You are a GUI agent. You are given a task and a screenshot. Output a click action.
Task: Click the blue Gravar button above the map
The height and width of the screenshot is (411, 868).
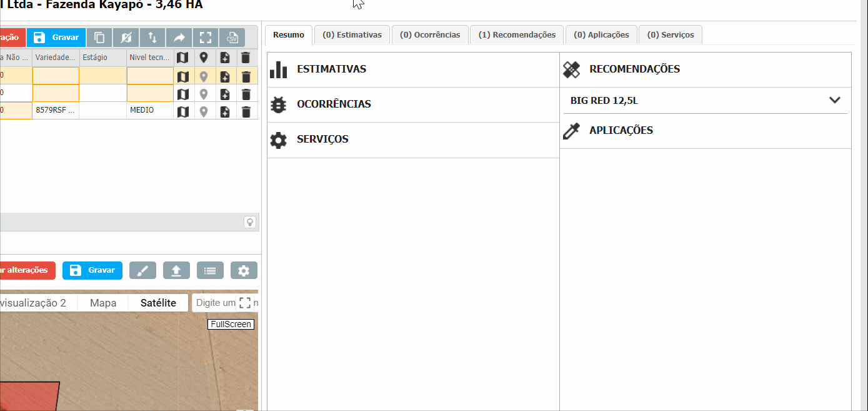(x=92, y=270)
